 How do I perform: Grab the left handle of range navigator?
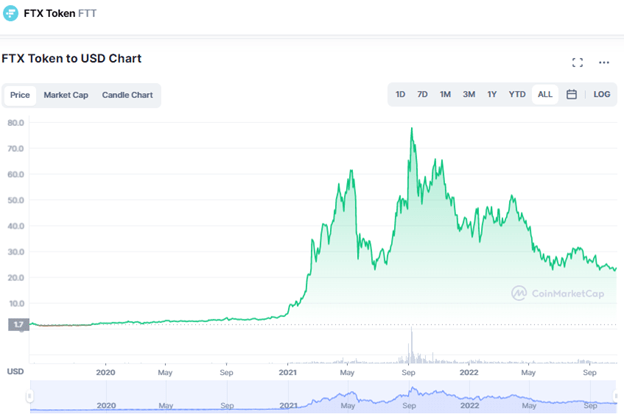point(29,396)
